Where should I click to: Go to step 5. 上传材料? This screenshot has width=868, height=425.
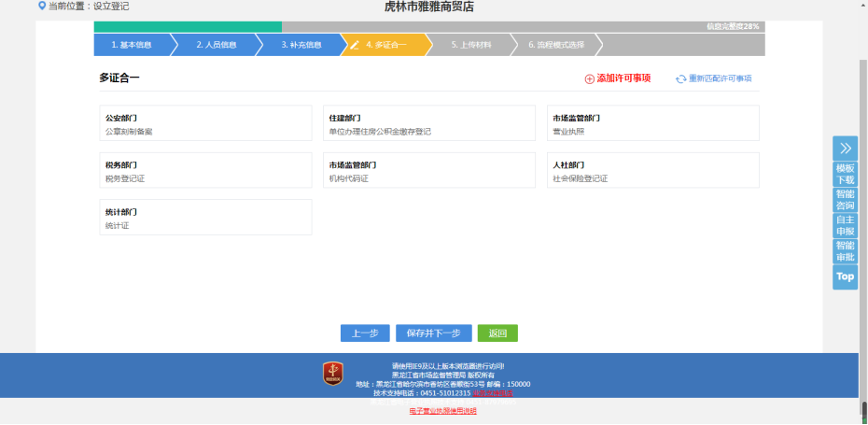pyautogui.click(x=471, y=45)
